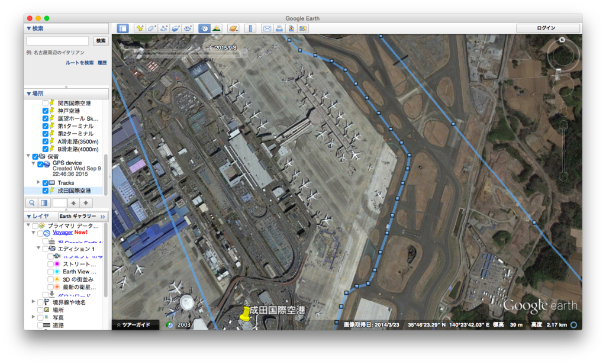Click the search text input field
Screen dimensions: 606x364
(57, 41)
